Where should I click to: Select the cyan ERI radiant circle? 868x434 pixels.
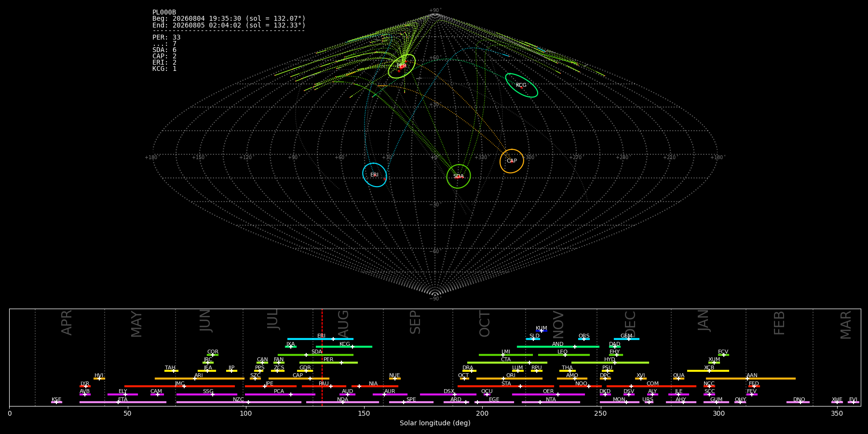(x=375, y=175)
